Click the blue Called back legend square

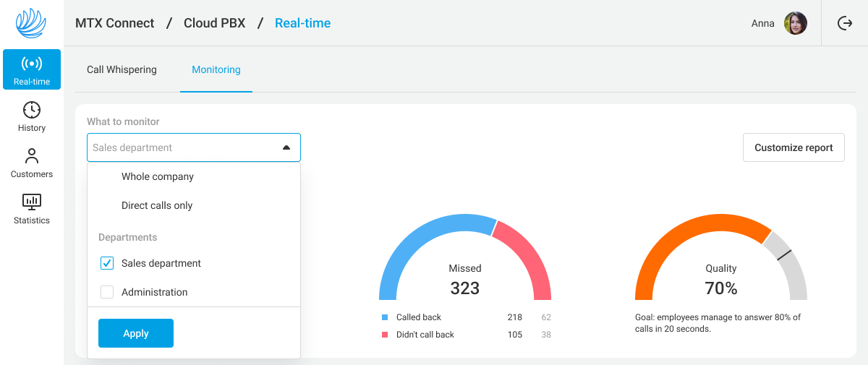coord(385,317)
